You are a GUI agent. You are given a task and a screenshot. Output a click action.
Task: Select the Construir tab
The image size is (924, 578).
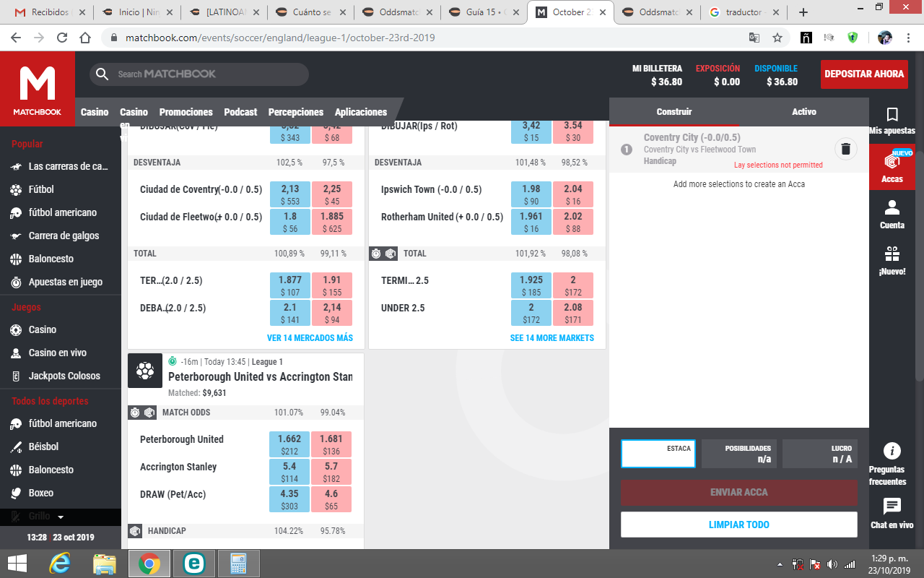[674, 112]
